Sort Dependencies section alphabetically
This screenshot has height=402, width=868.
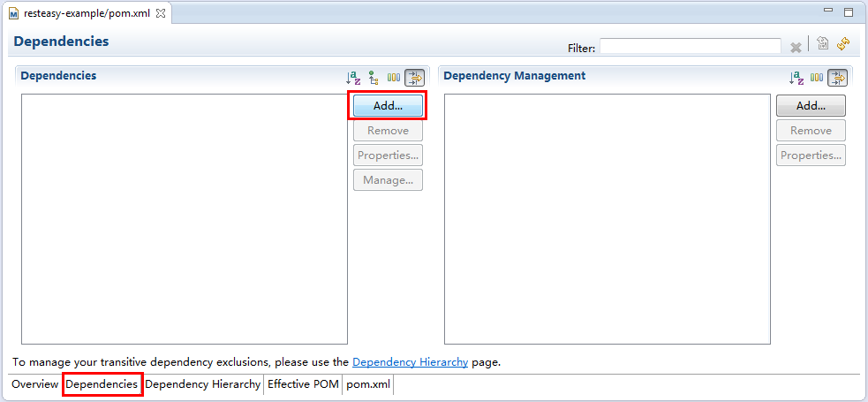[x=352, y=78]
